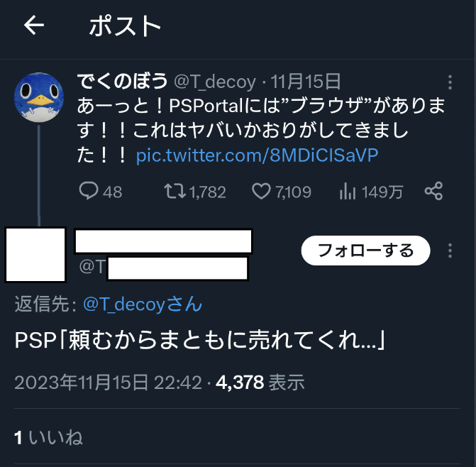Open more options beside the フォローする button

point(450,251)
